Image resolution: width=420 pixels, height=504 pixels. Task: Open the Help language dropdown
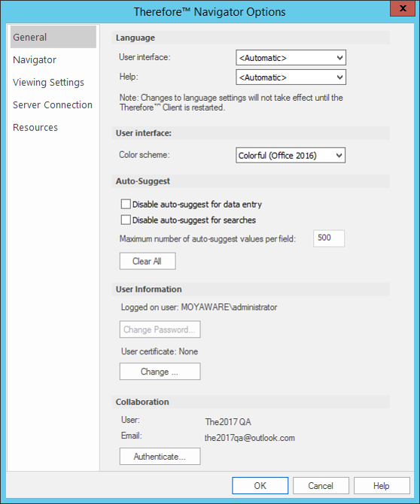pyautogui.click(x=291, y=77)
